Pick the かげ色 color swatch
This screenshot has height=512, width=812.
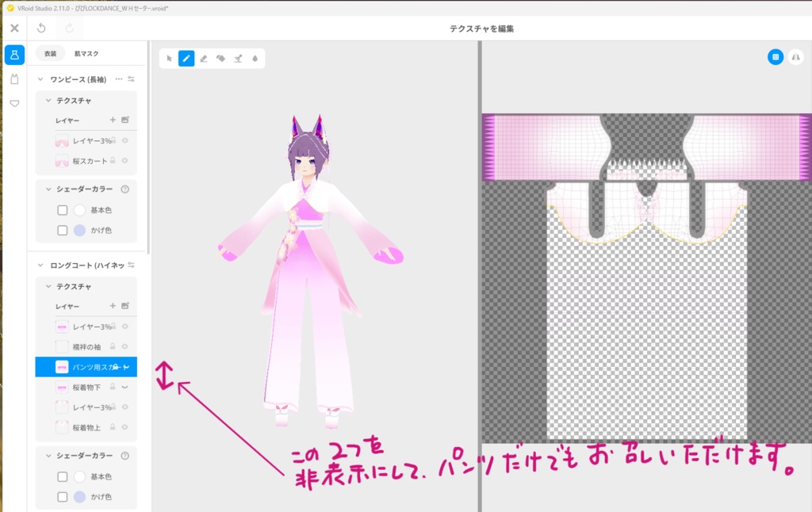tap(79, 230)
